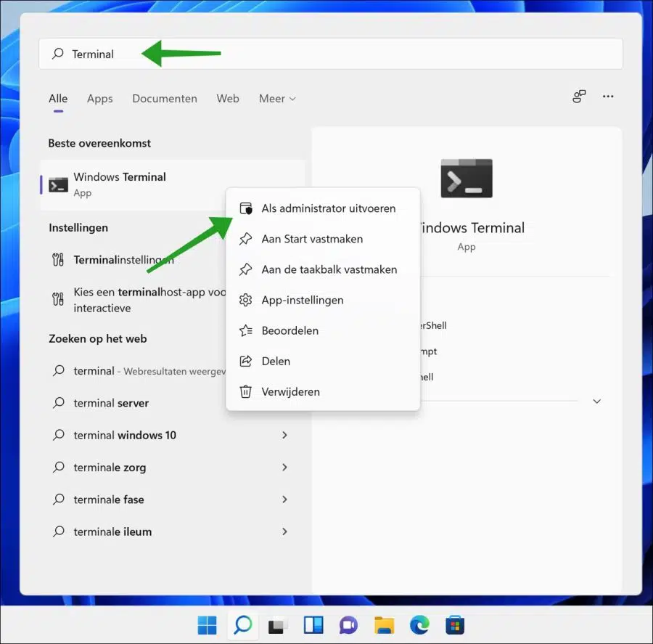Click the tools icon beside Terminalinstellingen
653x644 pixels.
pos(58,260)
